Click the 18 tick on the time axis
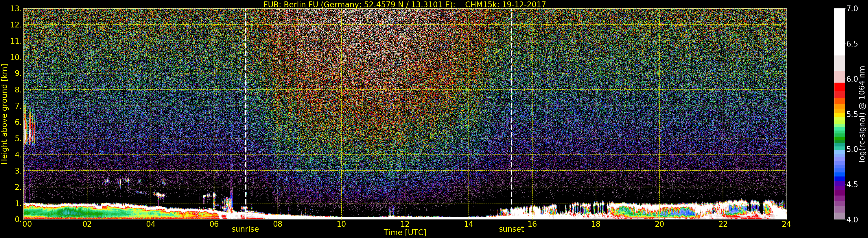This screenshot has height=238, width=868. (x=596, y=224)
